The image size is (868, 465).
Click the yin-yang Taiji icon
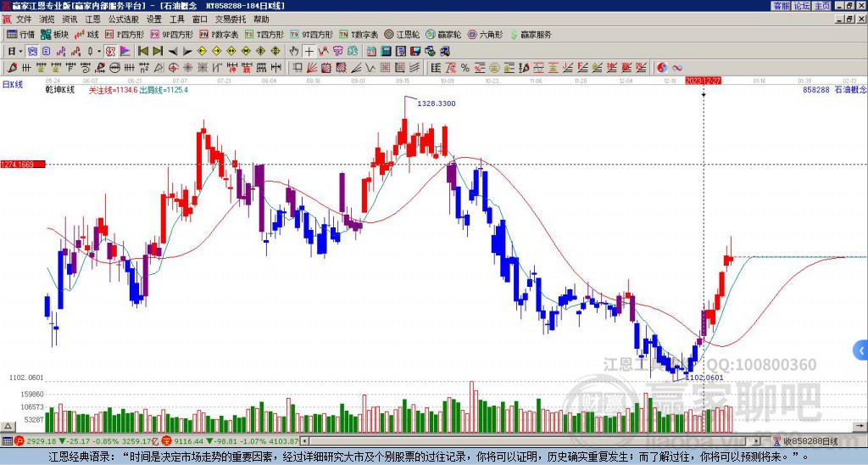tap(662, 68)
